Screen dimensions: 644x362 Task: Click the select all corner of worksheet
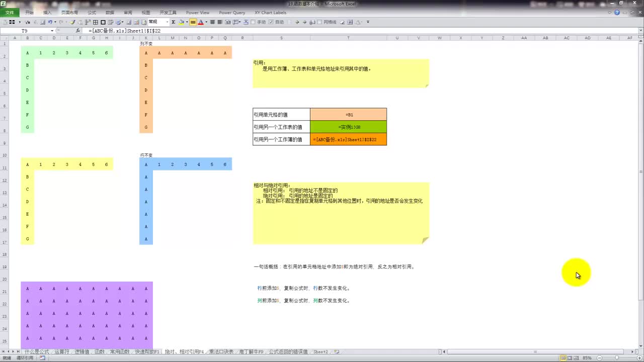click(4, 38)
